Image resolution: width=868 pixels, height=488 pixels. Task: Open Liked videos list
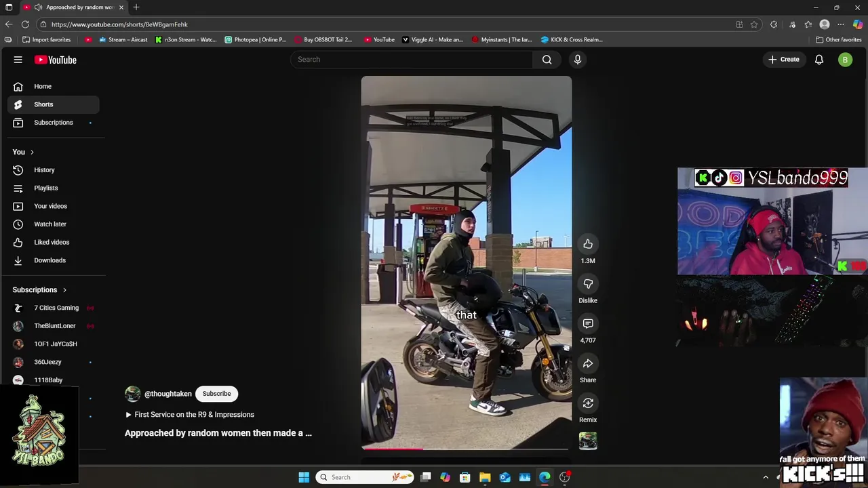click(53, 242)
